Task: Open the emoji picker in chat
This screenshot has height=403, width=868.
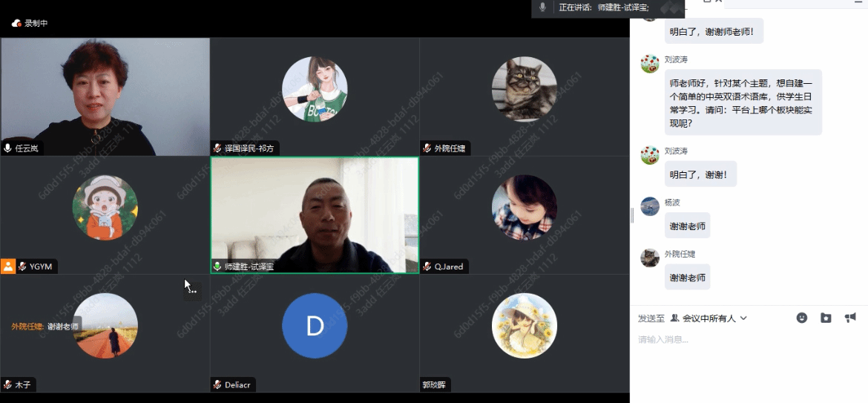Action: (802, 318)
